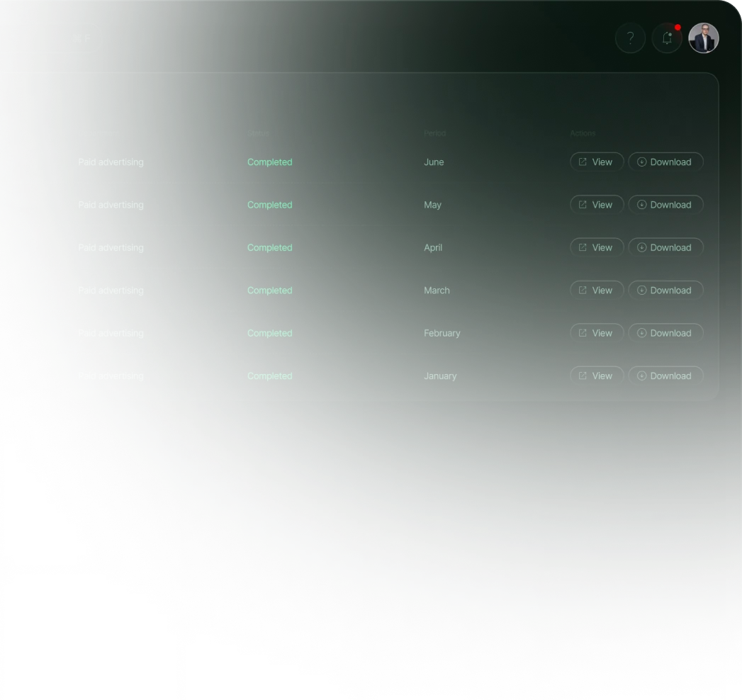Download the May report
Viewport: 742px width, 700px height.
(665, 205)
